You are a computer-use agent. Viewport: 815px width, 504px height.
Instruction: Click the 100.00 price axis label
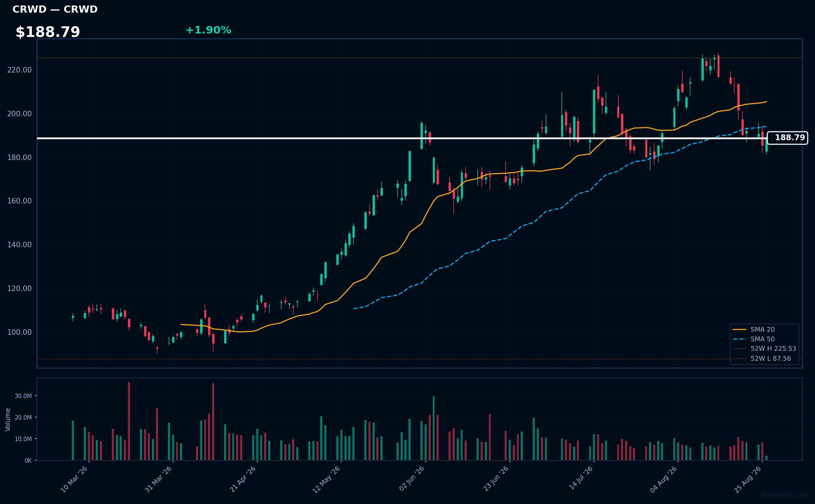[x=20, y=332]
